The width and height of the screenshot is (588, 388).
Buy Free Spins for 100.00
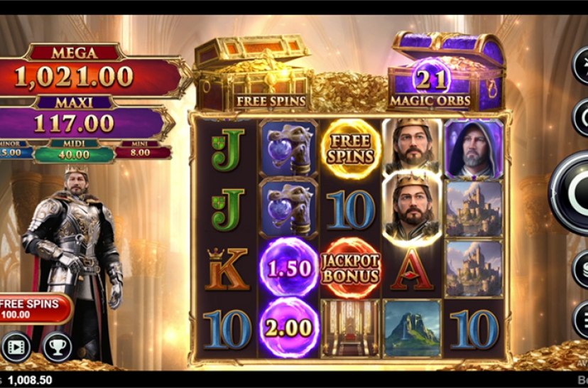36,309
